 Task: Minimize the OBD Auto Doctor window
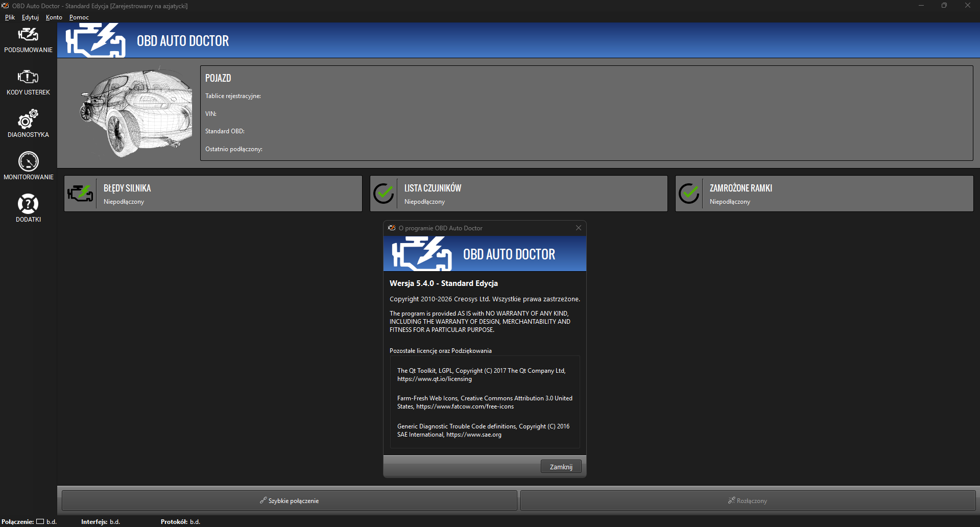click(x=921, y=6)
